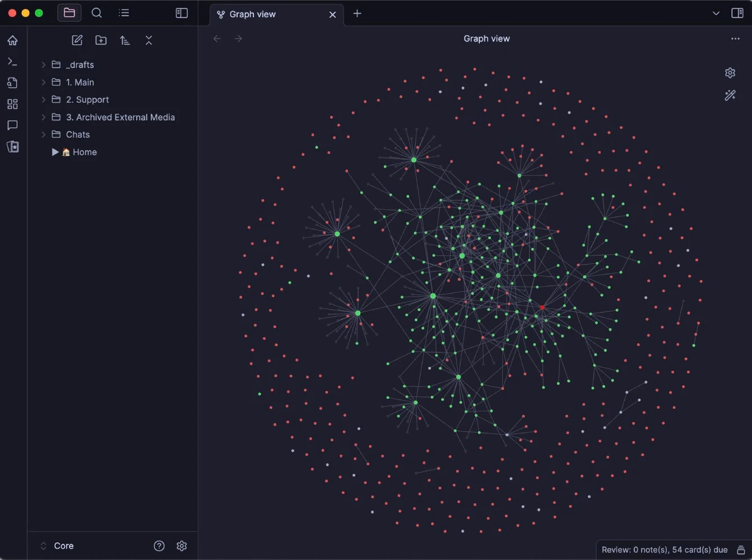Open the command palette ribbon icon
Viewport: 752px width, 560px height.
point(12,62)
